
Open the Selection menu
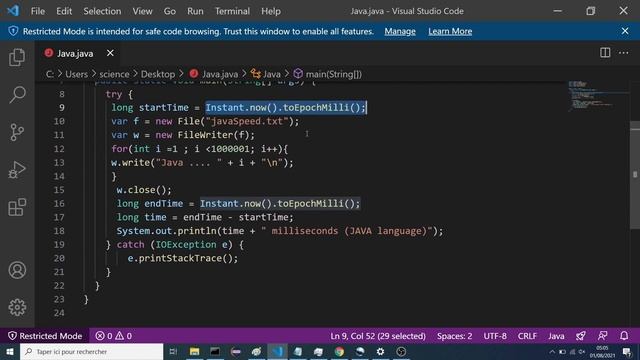(x=102, y=11)
